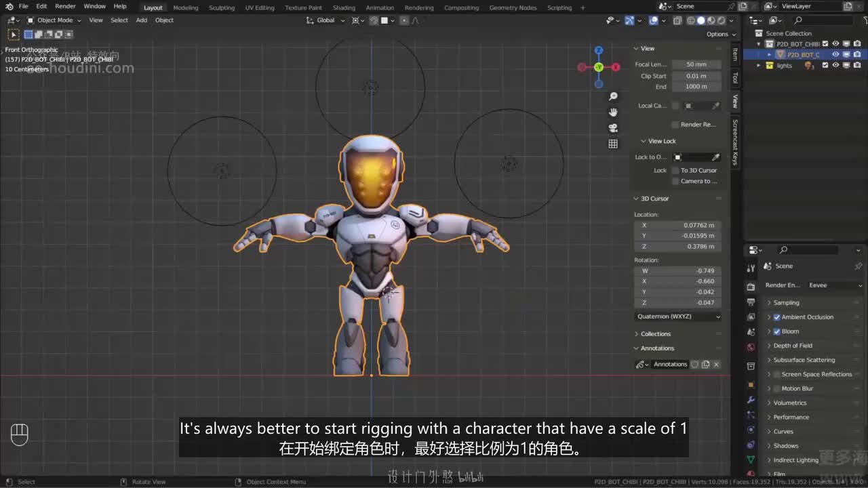The width and height of the screenshot is (868, 488).
Task: Hide P2D_BOT_CHIBI collection with eye icon
Action: pyautogui.click(x=835, y=44)
